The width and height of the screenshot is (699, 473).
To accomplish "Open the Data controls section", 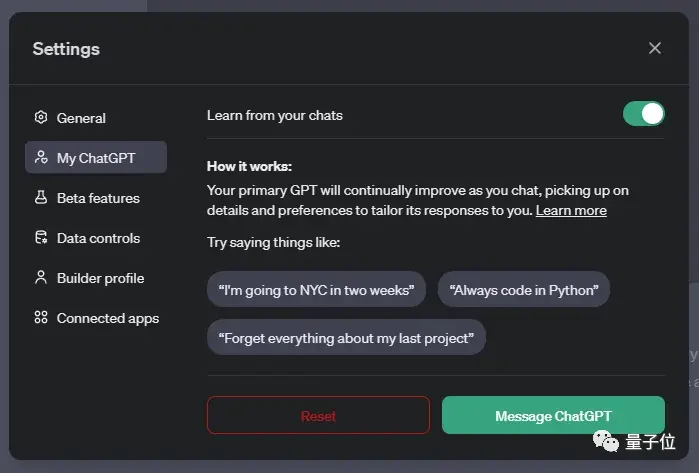I will coord(96,238).
